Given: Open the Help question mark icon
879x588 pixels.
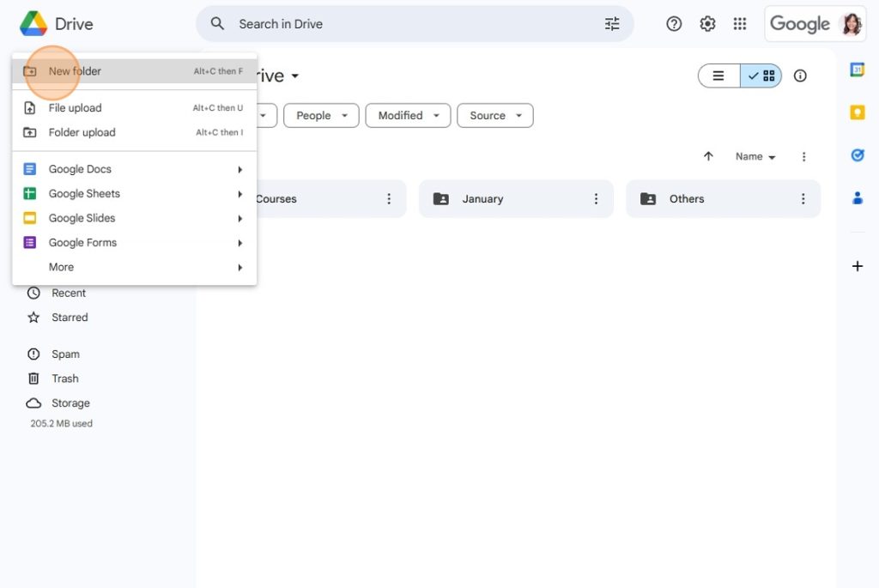Looking at the screenshot, I should (674, 23).
